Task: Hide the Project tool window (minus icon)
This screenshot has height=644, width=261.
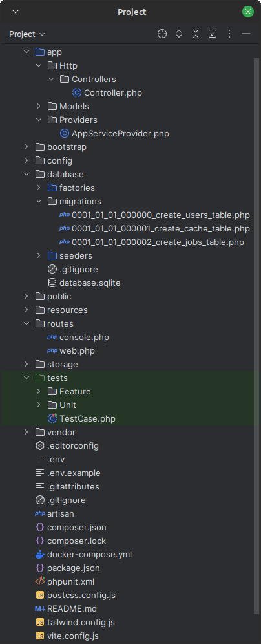Action: click(246, 34)
